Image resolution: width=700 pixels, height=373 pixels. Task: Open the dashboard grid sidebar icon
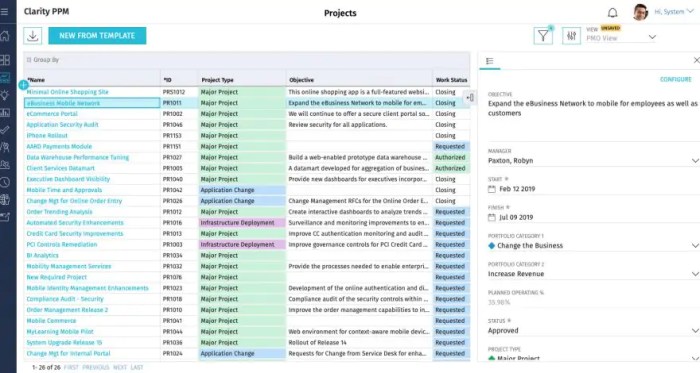point(5,60)
